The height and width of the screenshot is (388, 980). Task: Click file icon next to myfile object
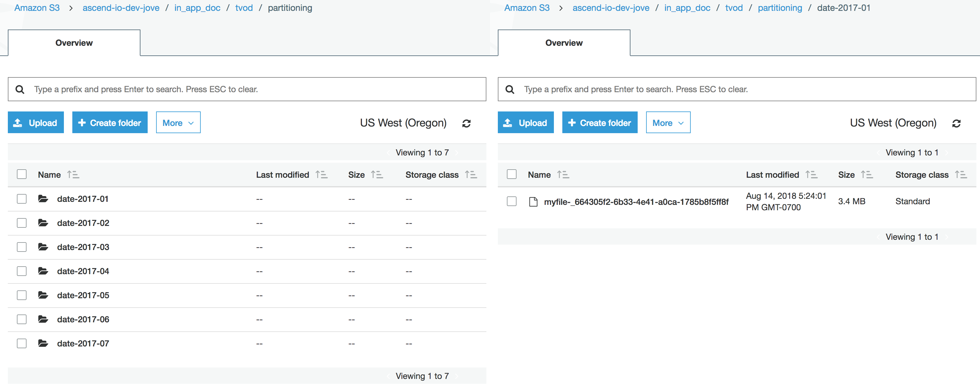click(533, 202)
